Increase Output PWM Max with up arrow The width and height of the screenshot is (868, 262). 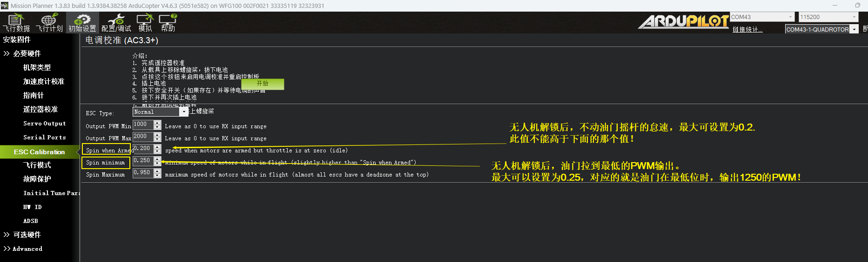point(157,135)
